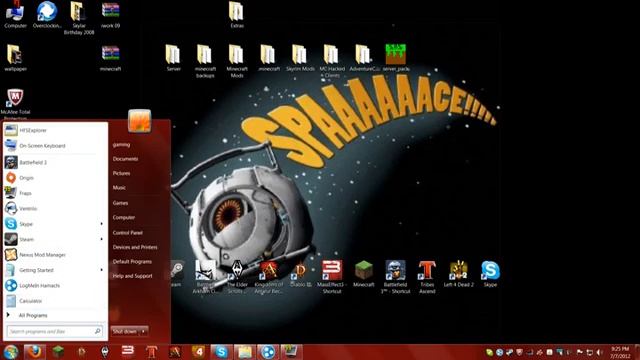Launch On-Screen Keyboard from Start menu
The height and width of the screenshot is (360, 640).
55,146
